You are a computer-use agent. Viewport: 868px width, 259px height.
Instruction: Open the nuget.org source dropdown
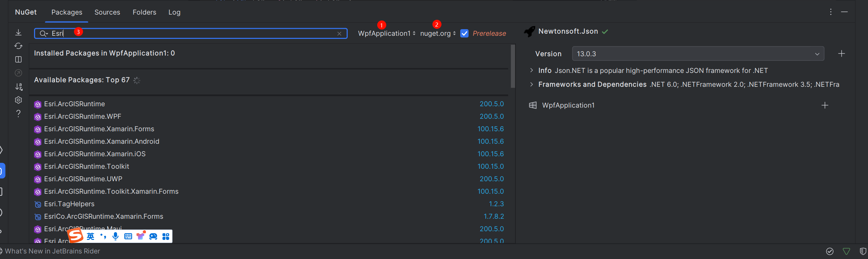(x=438, y=33)
